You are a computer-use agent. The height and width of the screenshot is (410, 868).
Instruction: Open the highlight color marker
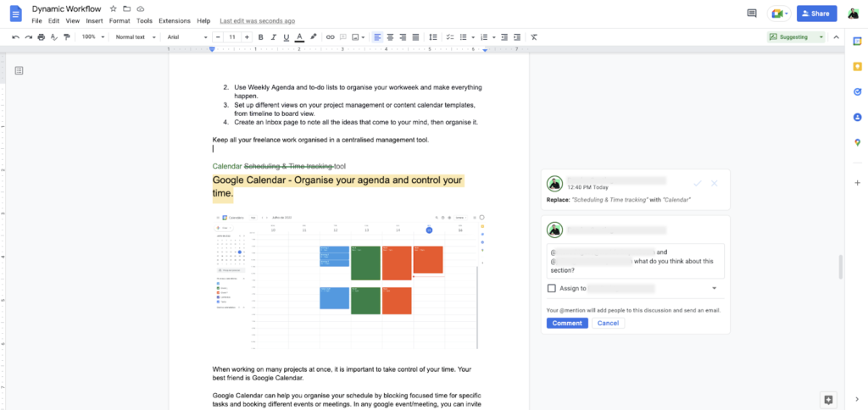(314, 37)
